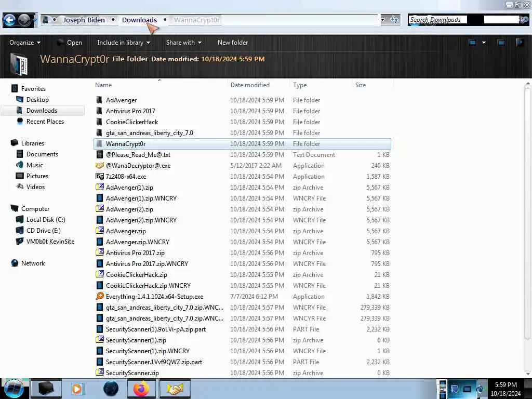This screenshot has height=399, width=532.
Task: Open the Music library
Action: [x=35, y=165]
